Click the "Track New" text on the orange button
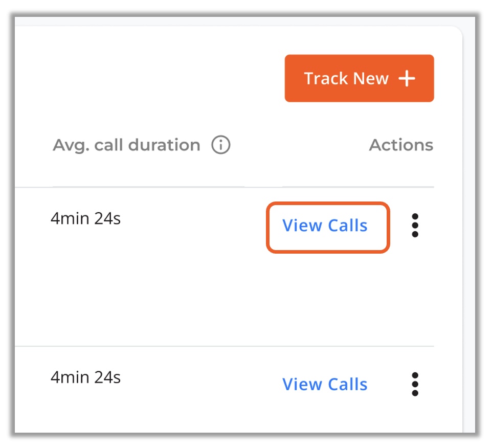Image resolution: width=492 pixels, height=448 pixels. click(x=346, y=79)
